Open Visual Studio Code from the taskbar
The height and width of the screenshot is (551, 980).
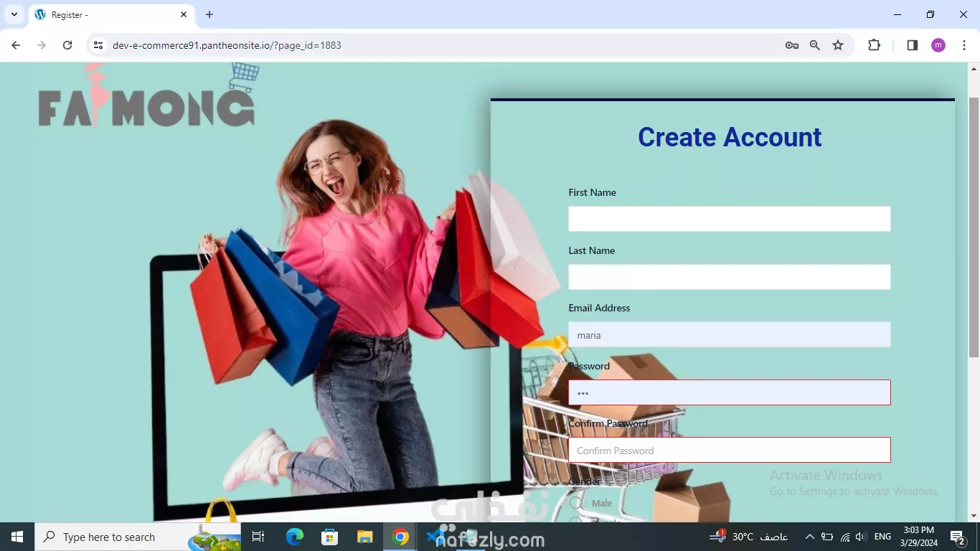click(x=435, y=537)
